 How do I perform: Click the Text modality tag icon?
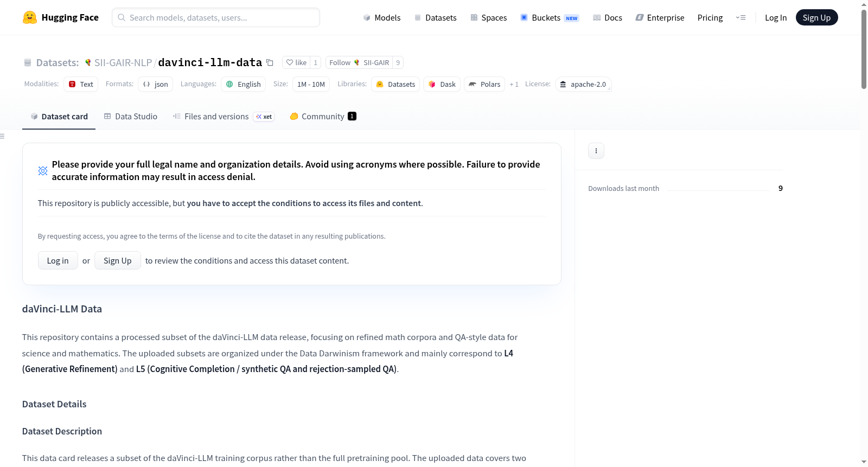72,84
